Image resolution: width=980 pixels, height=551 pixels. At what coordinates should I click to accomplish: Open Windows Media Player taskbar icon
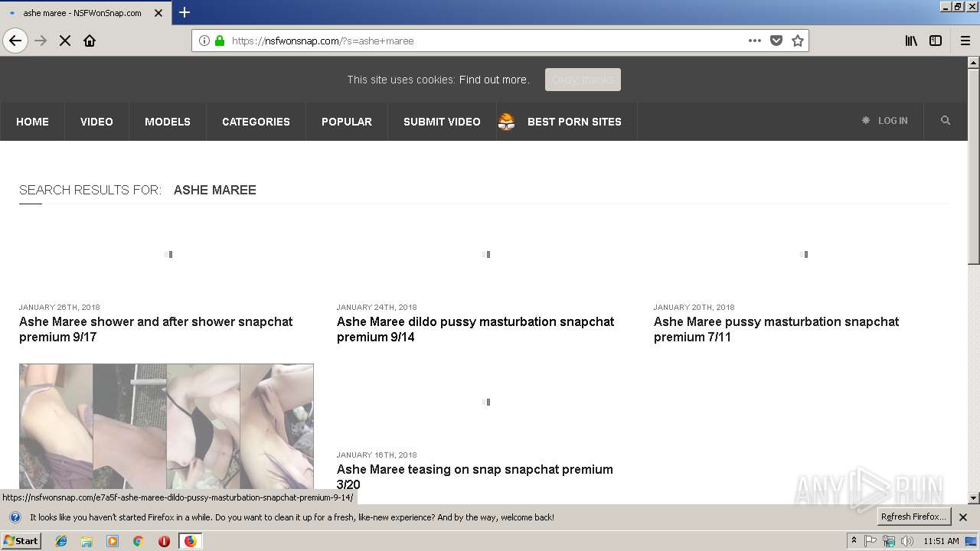click(x=113, y=541)
